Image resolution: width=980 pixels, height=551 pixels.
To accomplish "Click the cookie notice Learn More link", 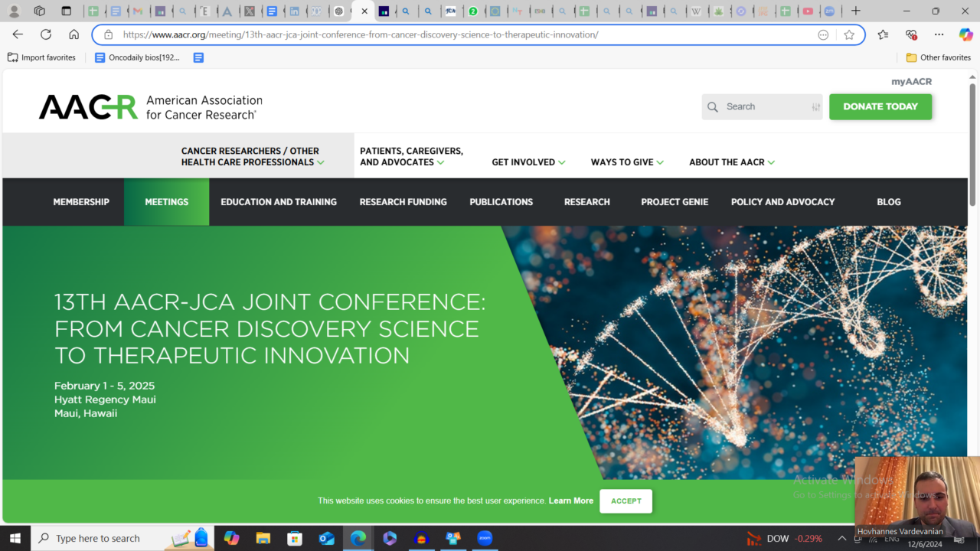I will click(571, 500).
